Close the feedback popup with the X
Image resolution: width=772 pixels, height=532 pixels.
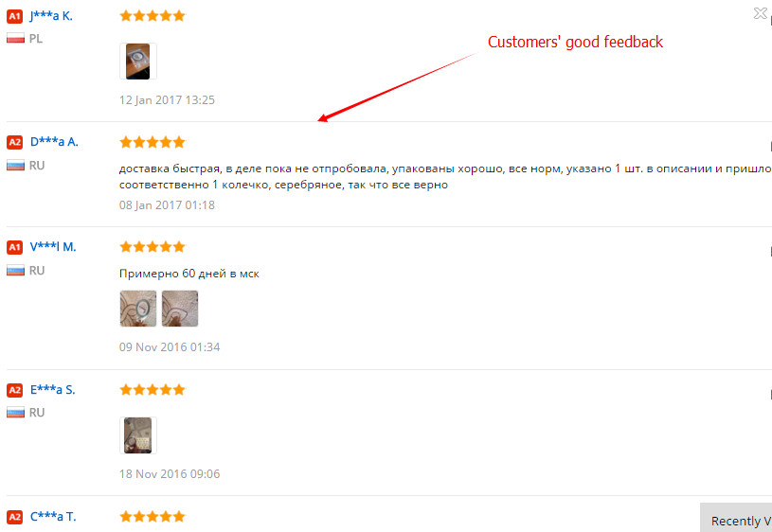tap(761, 13)
